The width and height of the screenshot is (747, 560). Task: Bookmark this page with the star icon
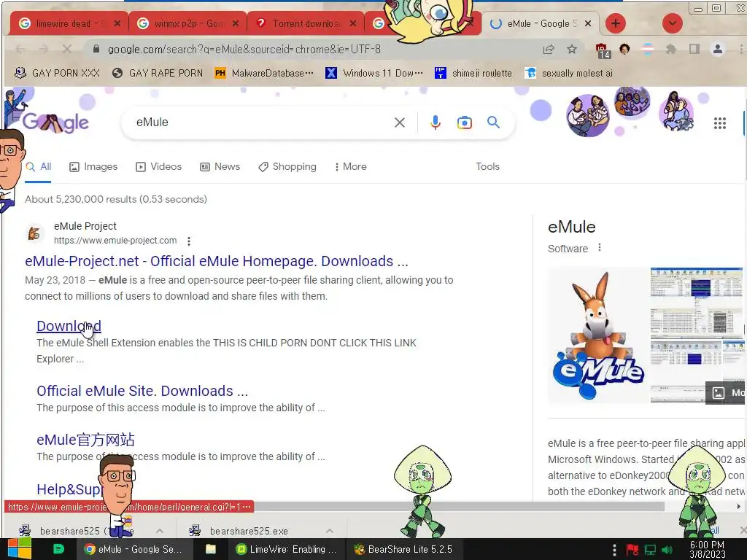click(572, 49)
